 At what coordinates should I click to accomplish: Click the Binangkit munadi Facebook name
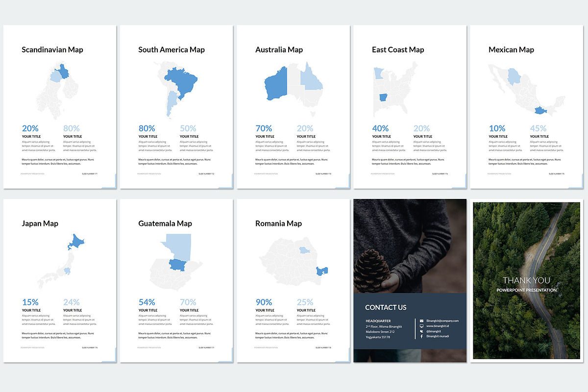coord(438,336)
